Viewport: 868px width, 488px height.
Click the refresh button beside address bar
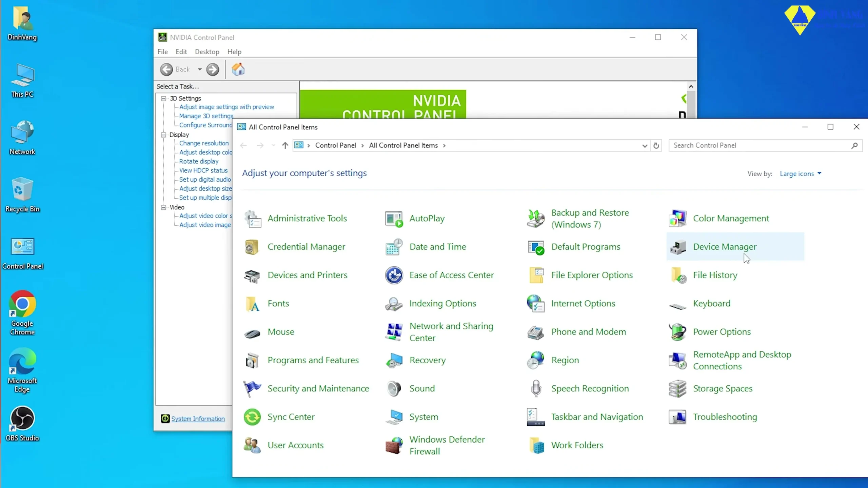(656, 146)
